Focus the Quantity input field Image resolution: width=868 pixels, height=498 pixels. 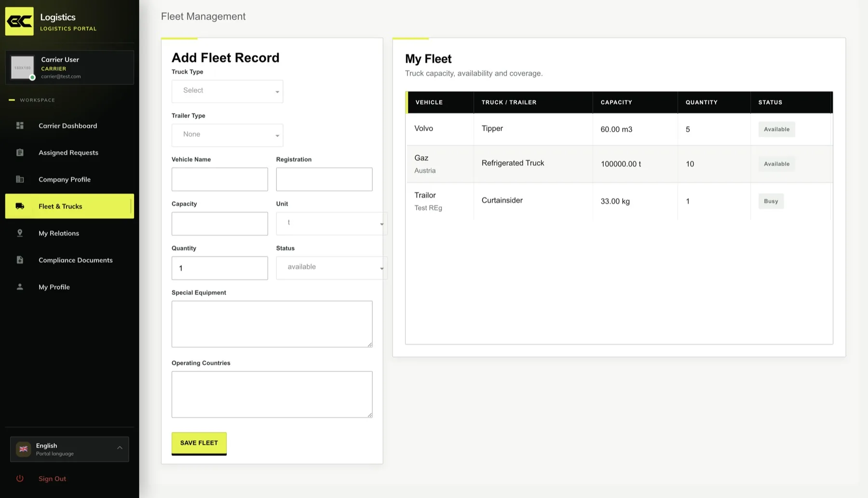tap(219, 268)
